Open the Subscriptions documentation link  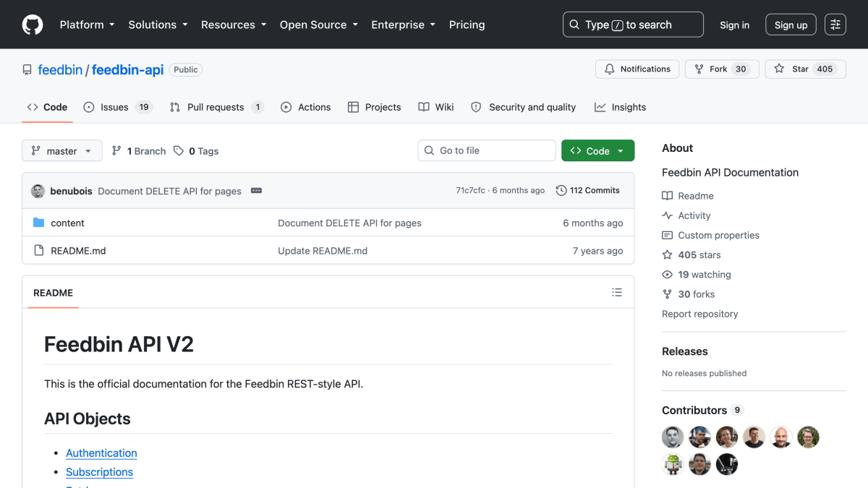point(99,472)
